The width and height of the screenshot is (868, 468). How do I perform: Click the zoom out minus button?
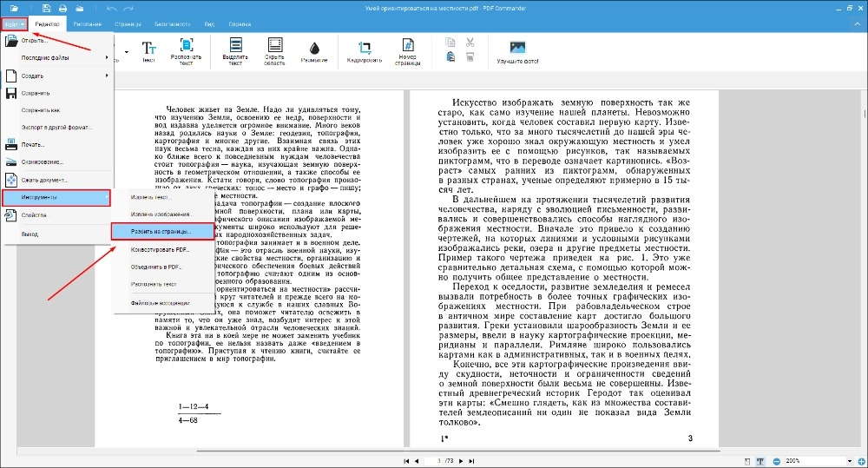click(777, 461)
